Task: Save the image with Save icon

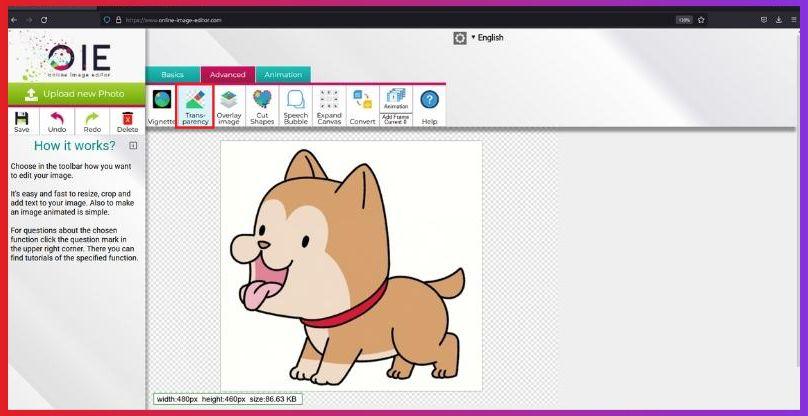Action: coord(21,122)
